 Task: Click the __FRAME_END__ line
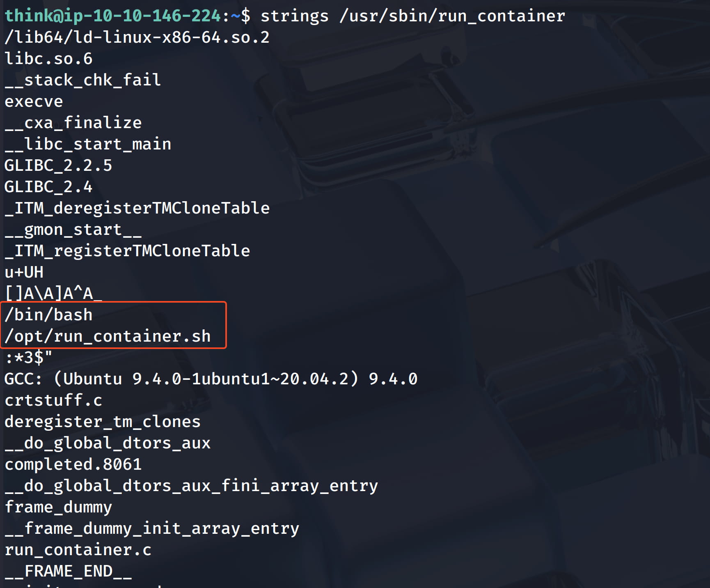click(x=68, y=571)
